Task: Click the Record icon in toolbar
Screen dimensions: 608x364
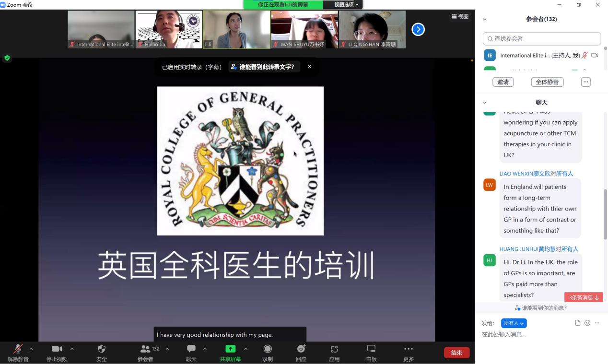Action: point(268,349)
